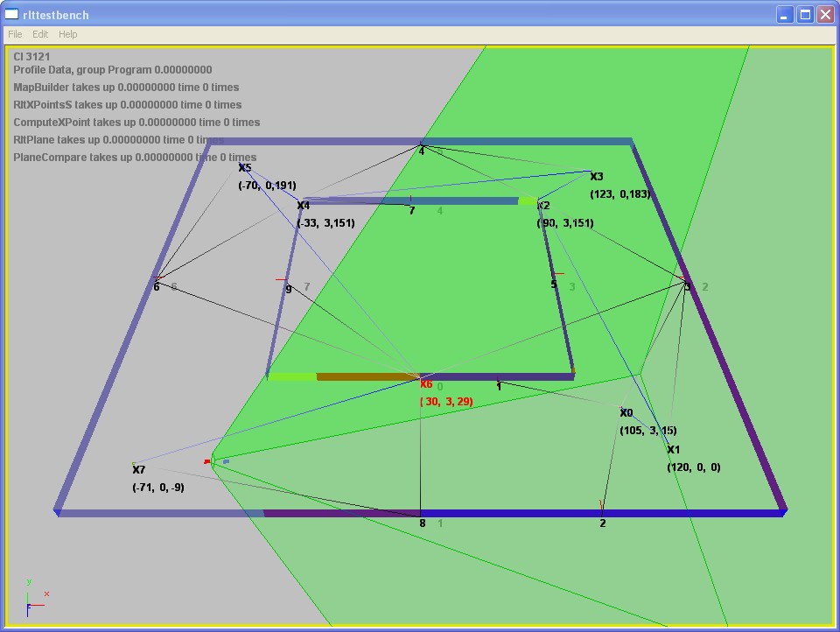
Task: Click the X7 point label
Action: [x=138, y=470]
